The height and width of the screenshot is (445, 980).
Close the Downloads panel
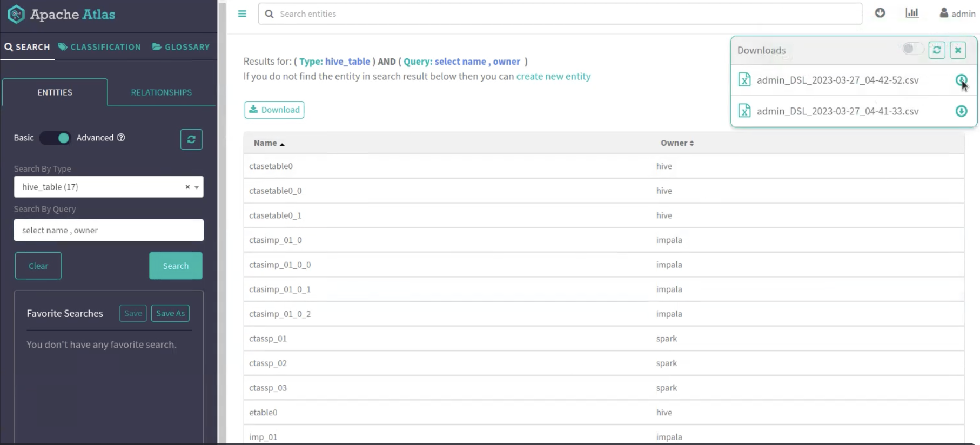958,50
